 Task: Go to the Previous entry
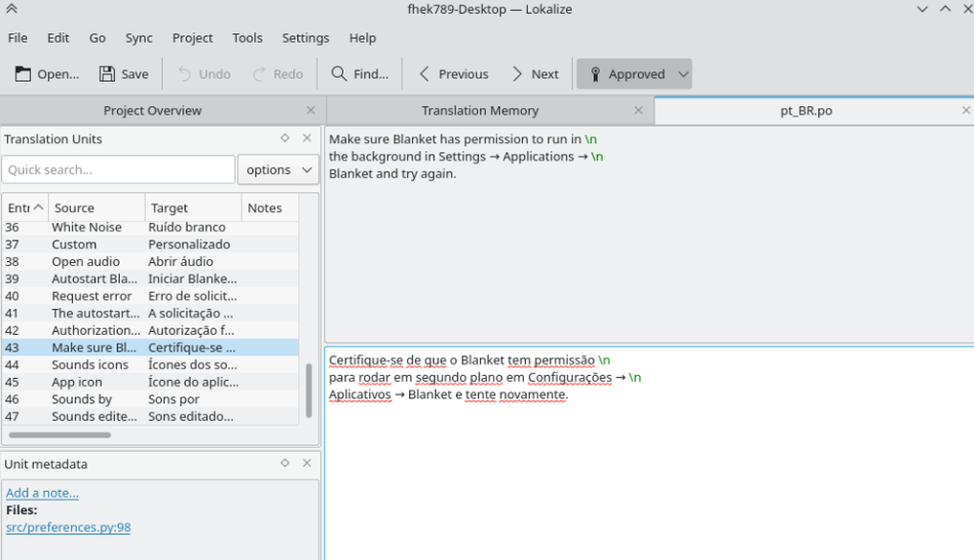[x=454, y=74]
